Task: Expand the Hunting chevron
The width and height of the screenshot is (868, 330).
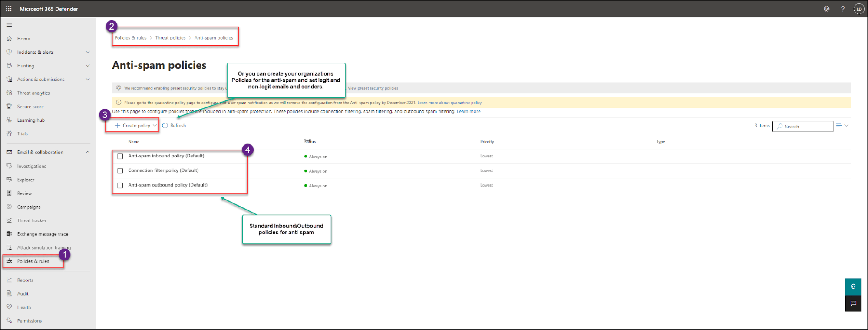Action: click(x=88, y=66)
